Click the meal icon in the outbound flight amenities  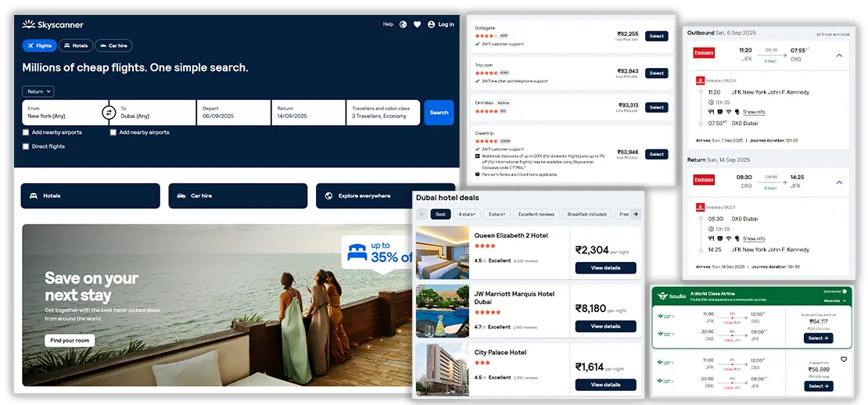[711, 112]
